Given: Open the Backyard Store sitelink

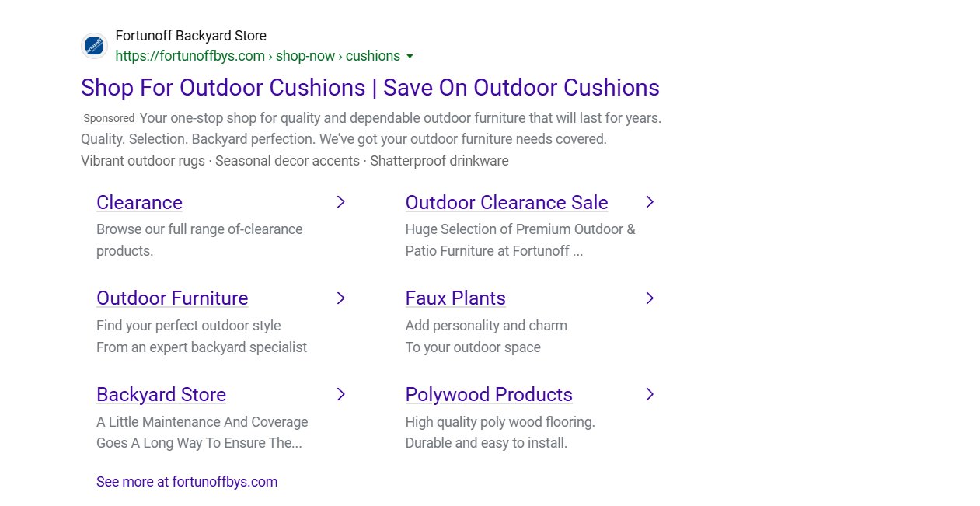Looking at the screenshot, I should [161, 395].
